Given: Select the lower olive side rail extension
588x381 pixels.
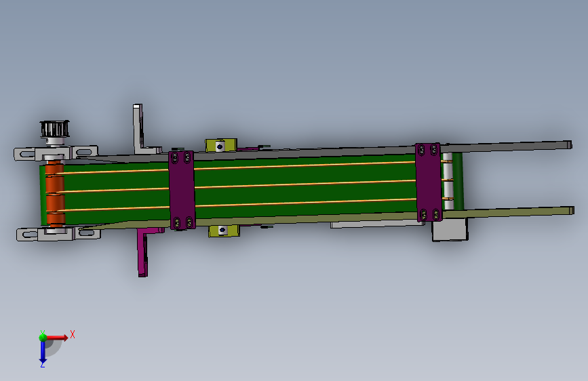Looking at the screenshot, I should tap(508, 213).
